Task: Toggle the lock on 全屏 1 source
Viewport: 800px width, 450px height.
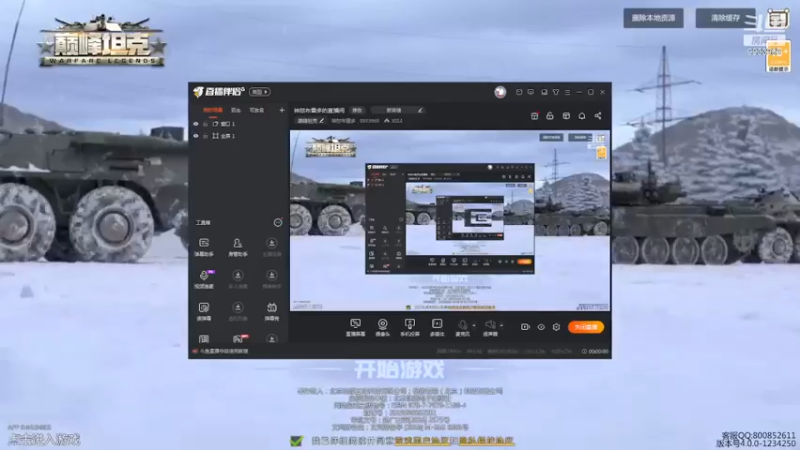Action: click(206, 136)
